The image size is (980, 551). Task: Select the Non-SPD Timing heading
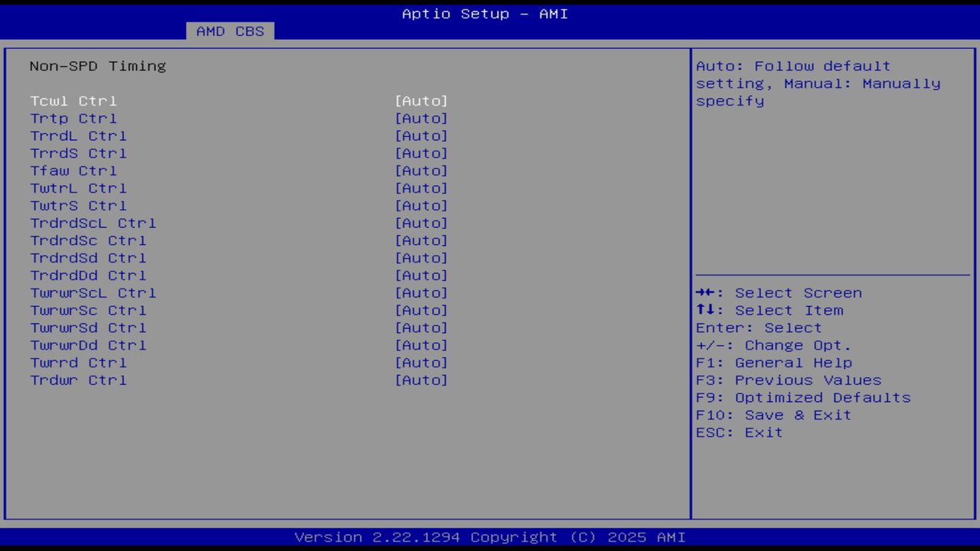[97, 66]
